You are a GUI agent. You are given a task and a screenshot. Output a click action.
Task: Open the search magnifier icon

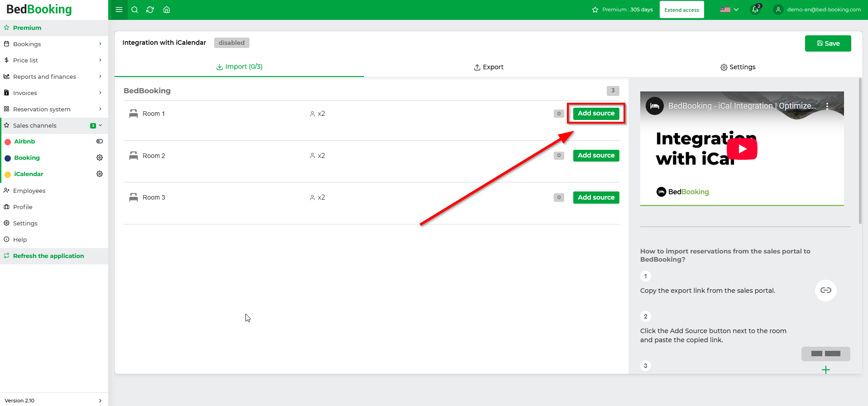point(134,10)
